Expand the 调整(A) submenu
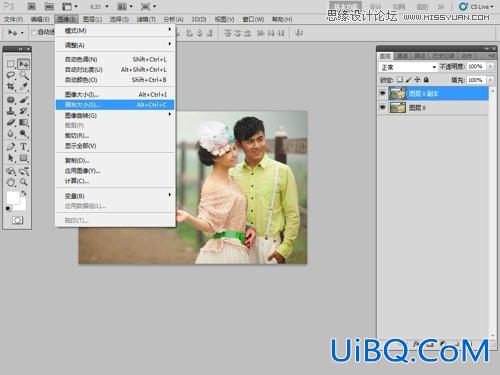 (115, 45)
